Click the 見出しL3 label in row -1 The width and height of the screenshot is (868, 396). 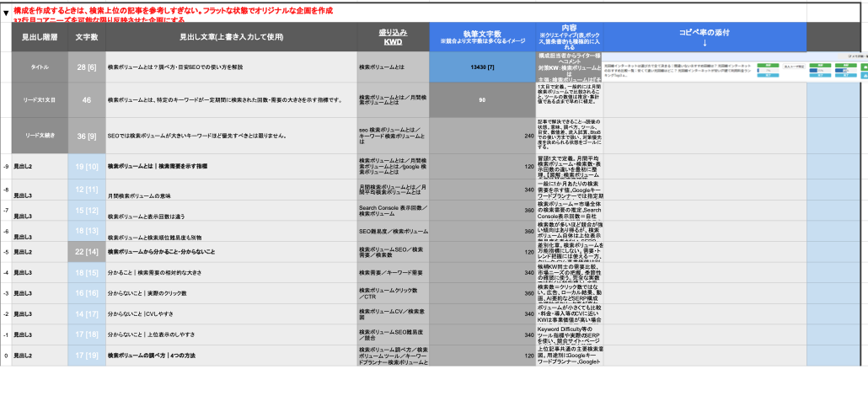[40, 334]
